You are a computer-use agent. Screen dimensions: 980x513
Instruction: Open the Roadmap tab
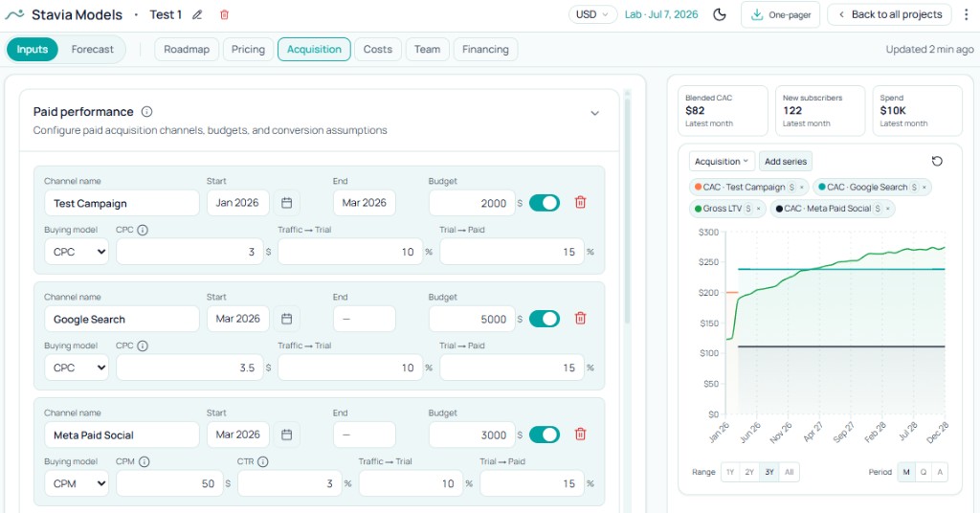tap(187, 50)
